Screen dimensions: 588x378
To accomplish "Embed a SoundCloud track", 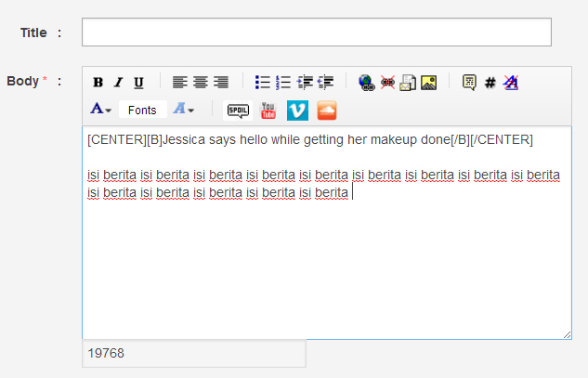I will click(326, 111).
